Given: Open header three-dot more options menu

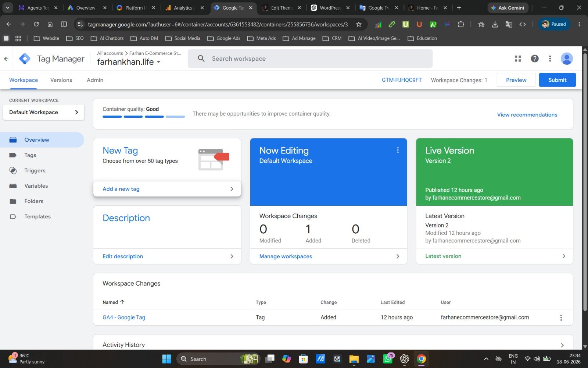Looking at the screenshot, I should click(550, 59).
